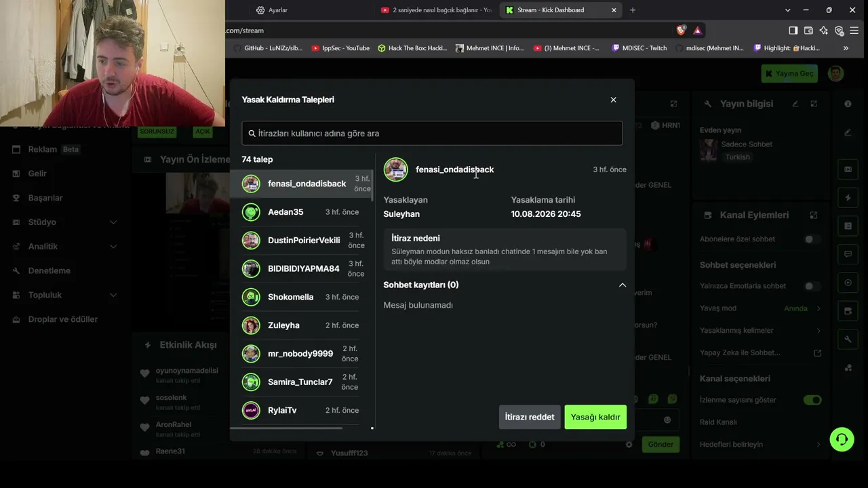Open the IppSec - YouTube bookmark
Screen dimensions: 868x488
[x=340, y=48]
